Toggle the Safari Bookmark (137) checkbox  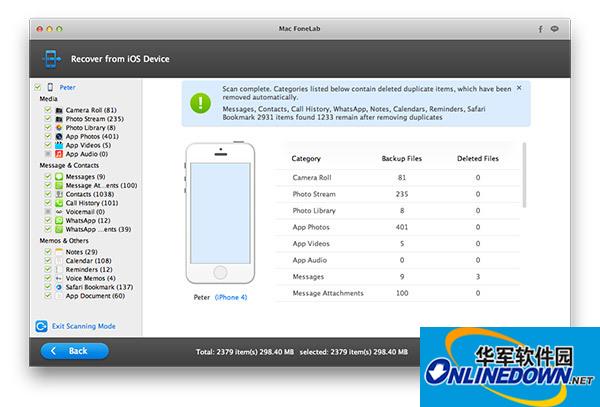pyautogui.click(x=48, y=287)
